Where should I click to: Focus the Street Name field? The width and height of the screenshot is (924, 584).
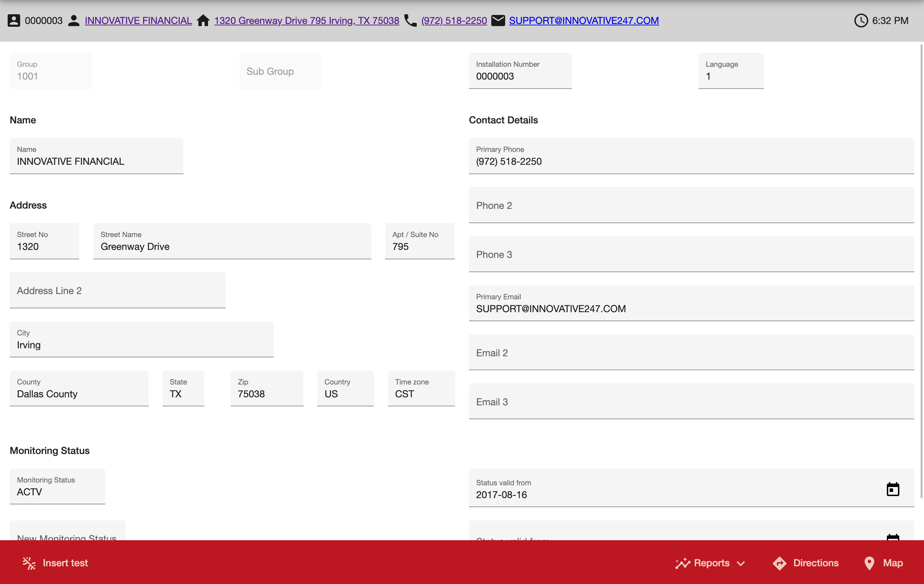232,241
